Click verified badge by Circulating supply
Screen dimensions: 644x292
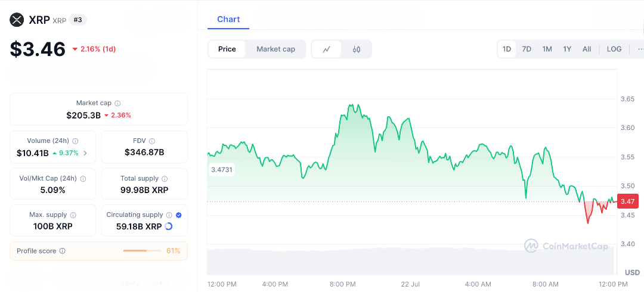(179, 215)
